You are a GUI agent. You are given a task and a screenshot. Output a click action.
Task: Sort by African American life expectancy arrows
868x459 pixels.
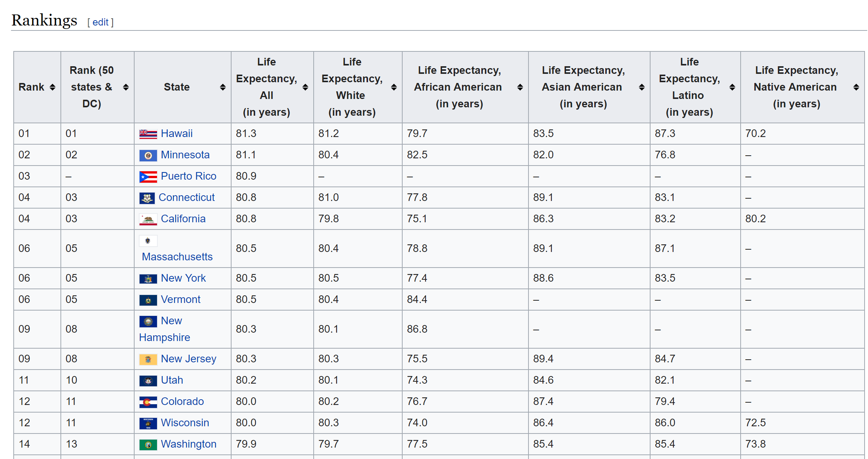click(x=520, y=87)
